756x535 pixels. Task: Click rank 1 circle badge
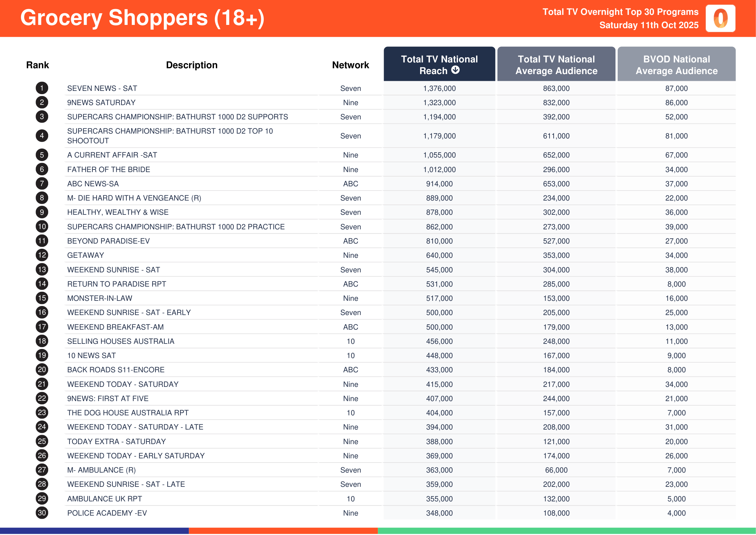42,88
